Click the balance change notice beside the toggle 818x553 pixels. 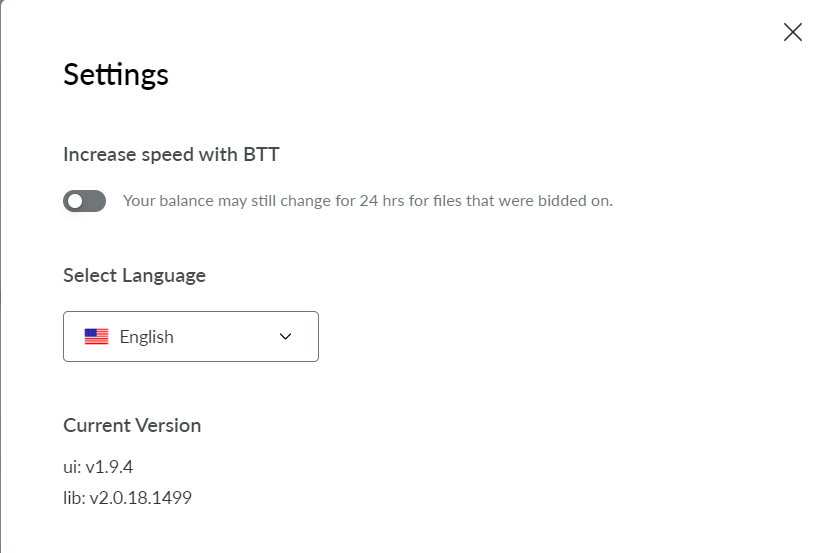point(368,201)
